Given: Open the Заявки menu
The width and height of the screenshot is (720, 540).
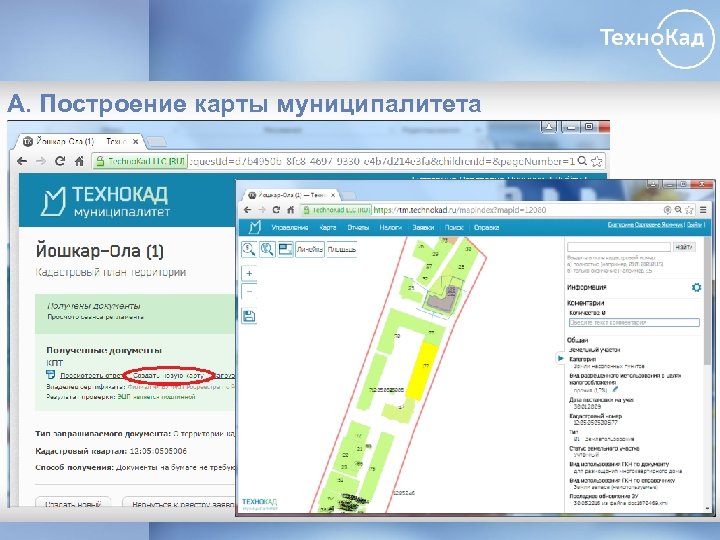Looking at the screenshot, I should click(423, 227).
